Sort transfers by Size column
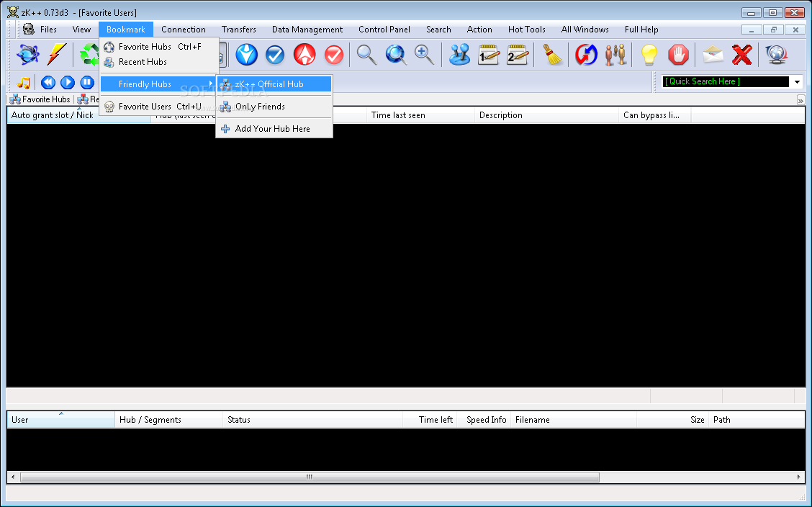 click(672, 419)
